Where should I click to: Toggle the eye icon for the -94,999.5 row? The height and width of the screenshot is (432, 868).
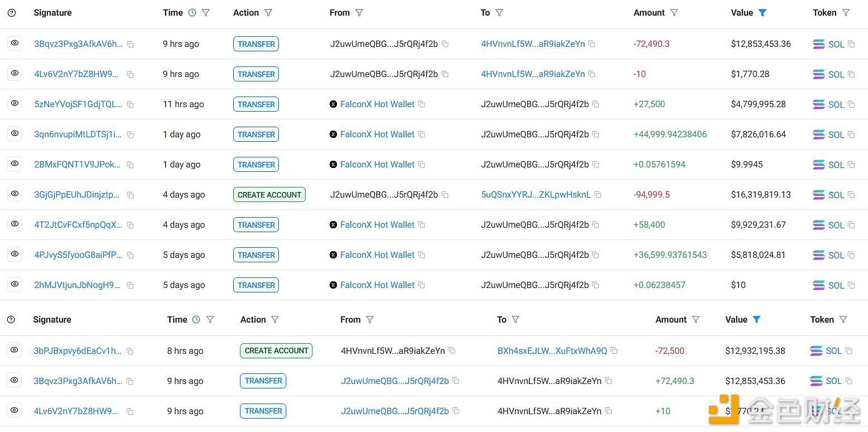click(x=15, y=194)
